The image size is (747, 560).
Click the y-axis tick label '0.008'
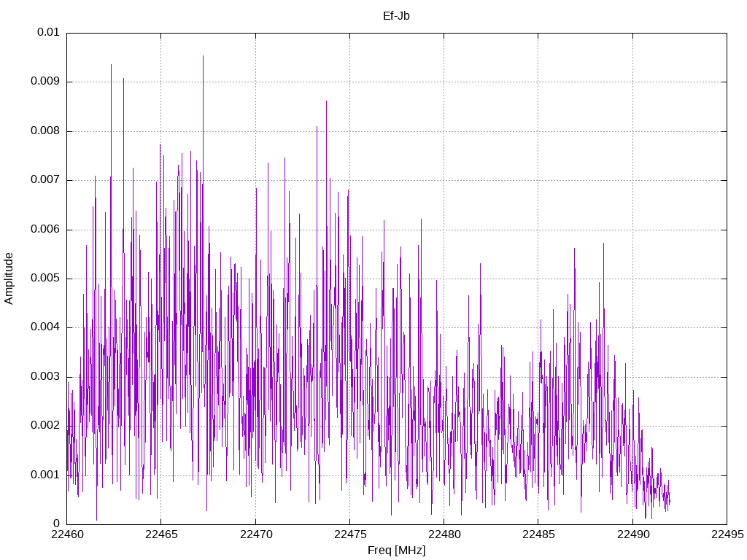pos(45,131)
